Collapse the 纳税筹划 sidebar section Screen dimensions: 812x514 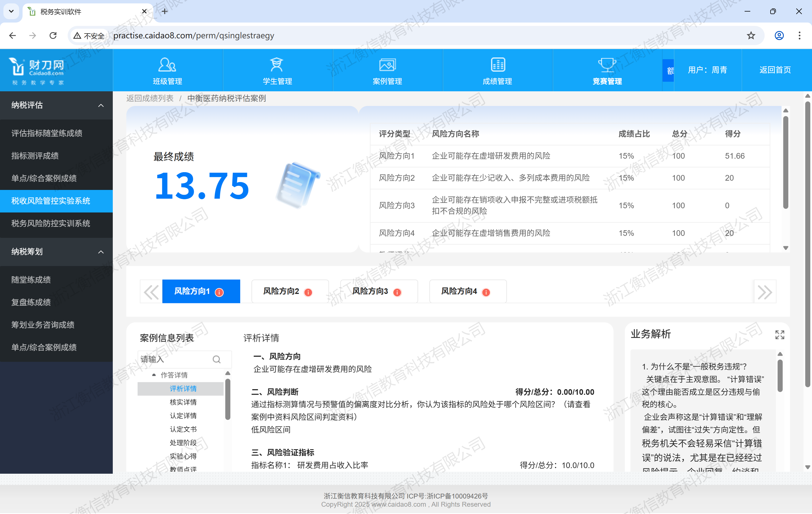coord(100,252)
